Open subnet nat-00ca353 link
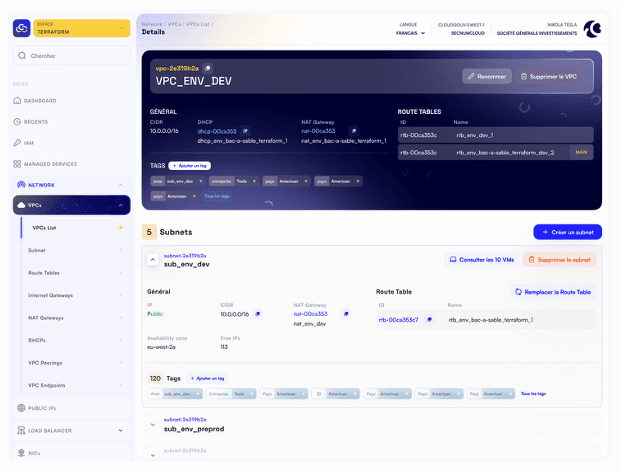The height and width of the screenshot is (476, 622). click(x=311, y=314)
